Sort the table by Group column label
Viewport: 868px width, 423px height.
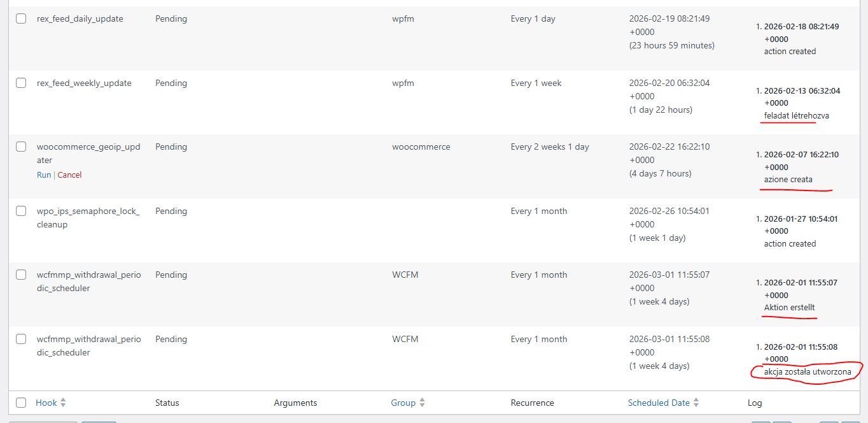(403, 403)
